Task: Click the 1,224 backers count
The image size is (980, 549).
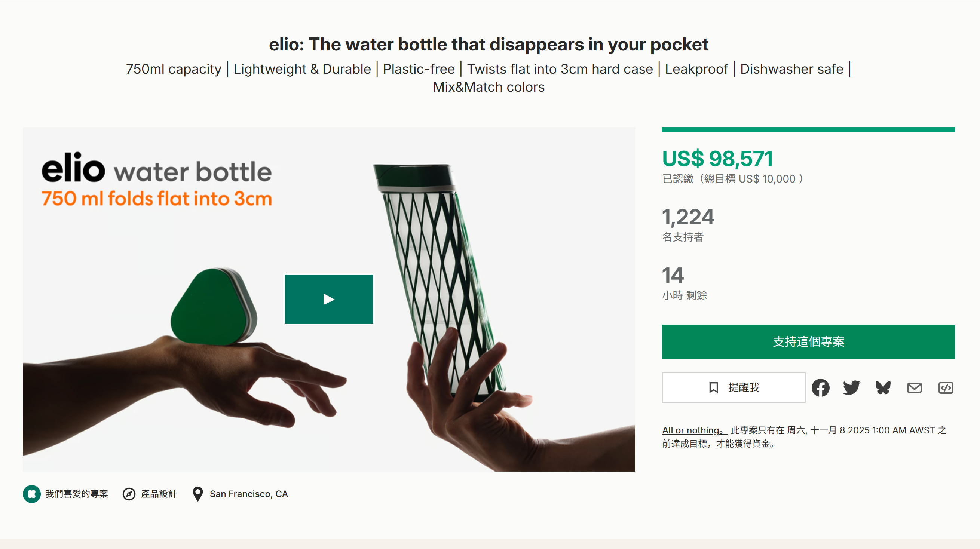Action: [688, 217]
